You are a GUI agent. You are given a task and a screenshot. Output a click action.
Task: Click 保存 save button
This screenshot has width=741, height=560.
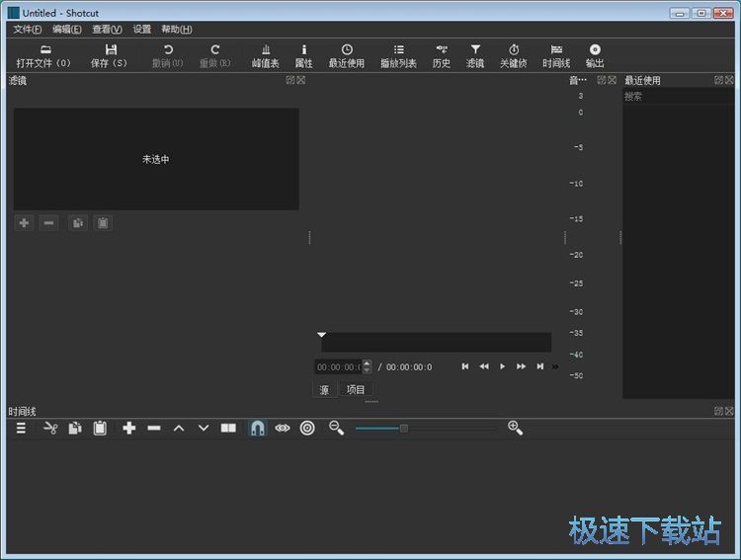pos(110,55)
